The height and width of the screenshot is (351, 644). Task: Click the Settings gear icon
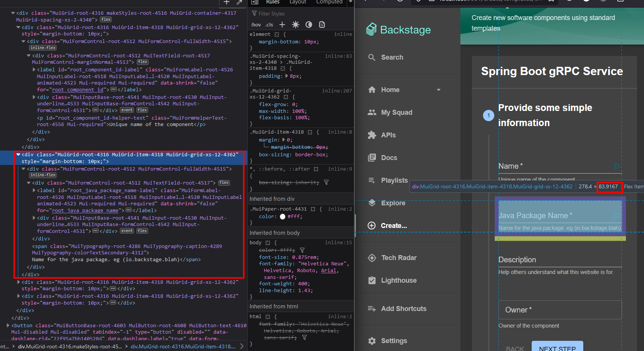pyautogui.click(x=372, y=341)
